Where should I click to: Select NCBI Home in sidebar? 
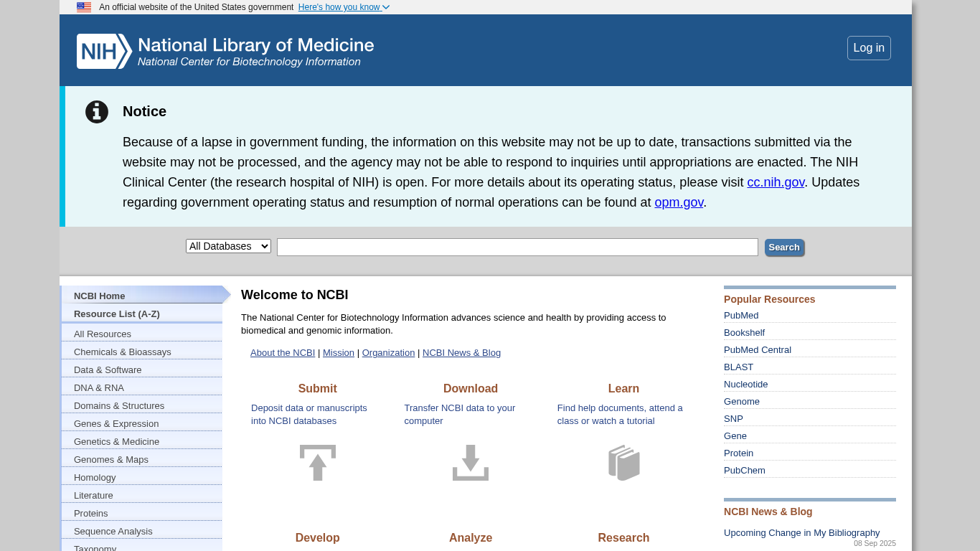coord(142,295)
